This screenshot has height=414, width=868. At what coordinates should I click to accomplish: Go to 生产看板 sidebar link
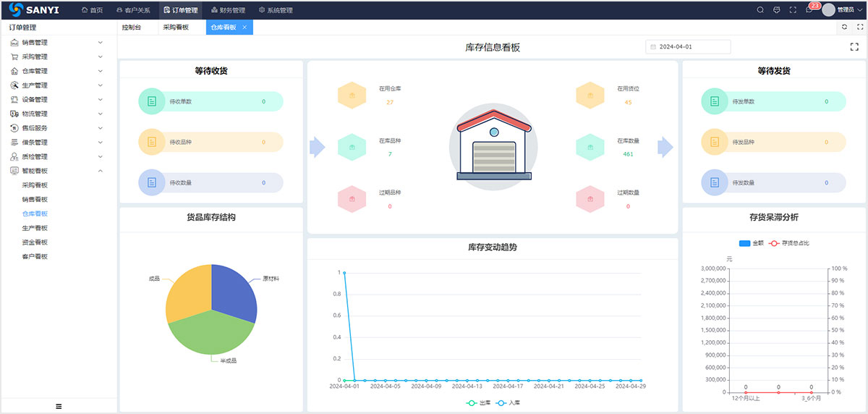coord(35,228)
